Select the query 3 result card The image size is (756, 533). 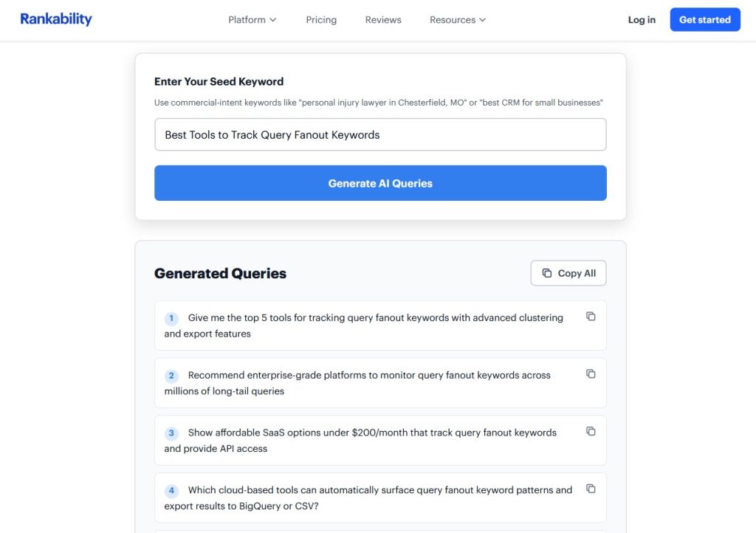pos(380,440)
